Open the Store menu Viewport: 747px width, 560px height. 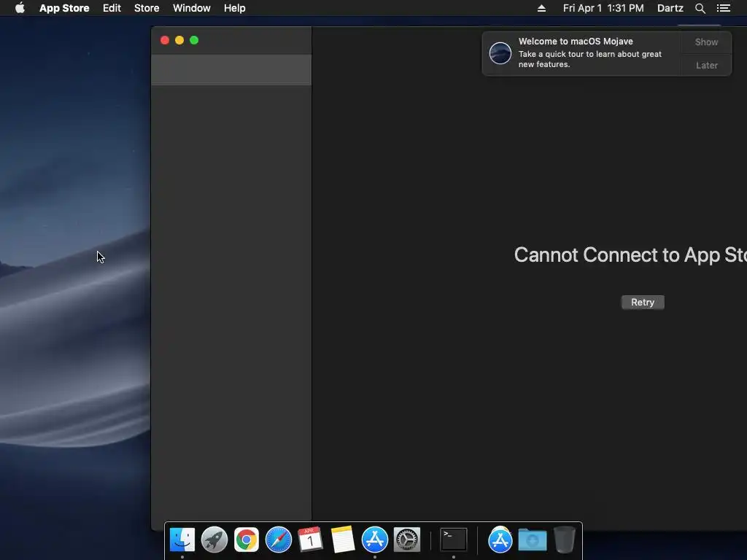tap(147, 8)
